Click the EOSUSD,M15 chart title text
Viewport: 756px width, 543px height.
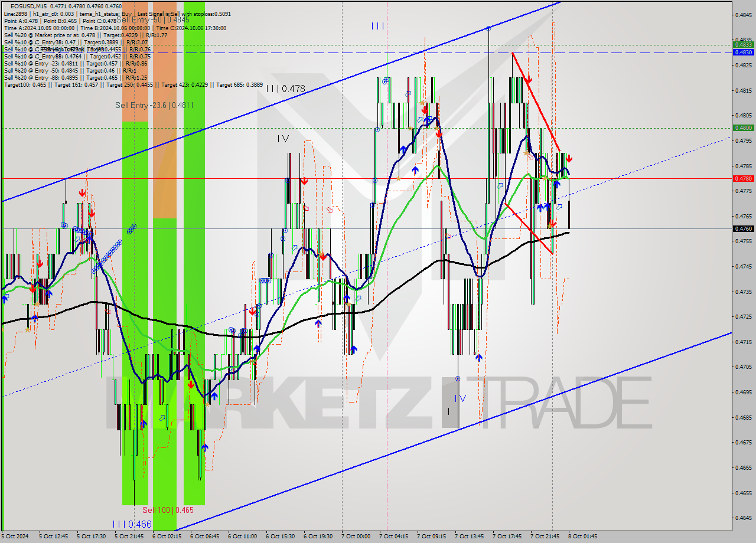point(29,6)
